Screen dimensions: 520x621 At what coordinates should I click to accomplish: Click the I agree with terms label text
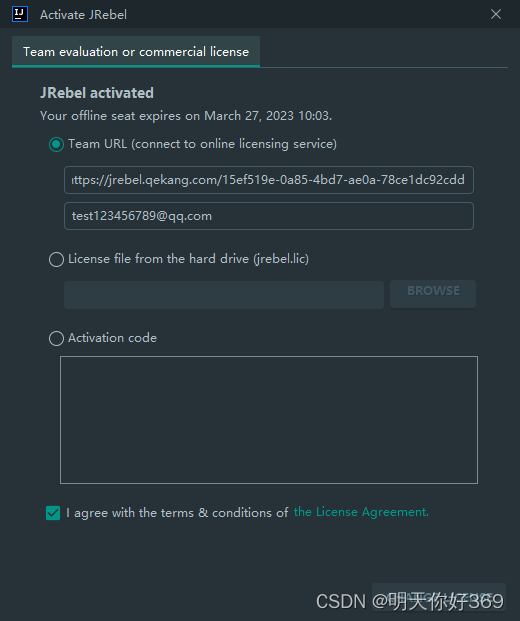(177, 512)
